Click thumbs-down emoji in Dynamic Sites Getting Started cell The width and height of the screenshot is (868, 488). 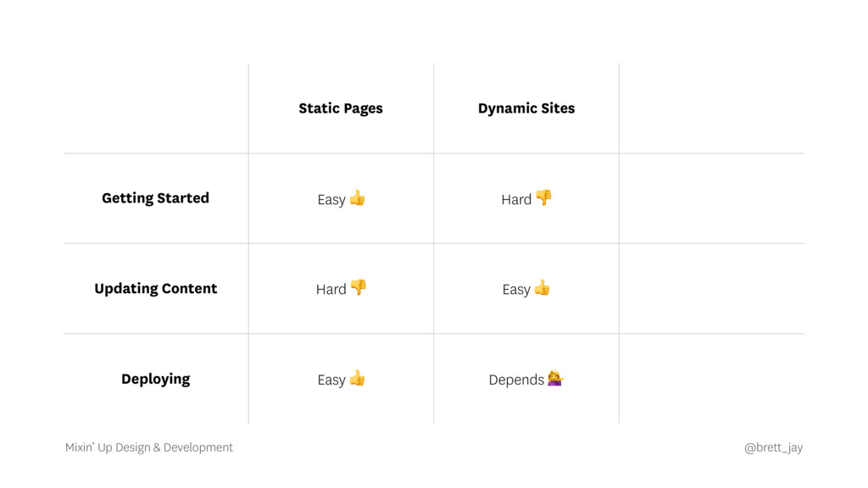pyautogui.click(x=543, y=197)
